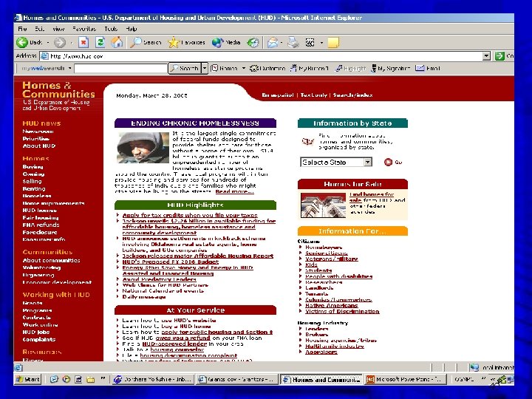The height and width of the screenshot is (399, 532).
Task: Open the Search button dropdown arrow
Action: coord(205,68)
